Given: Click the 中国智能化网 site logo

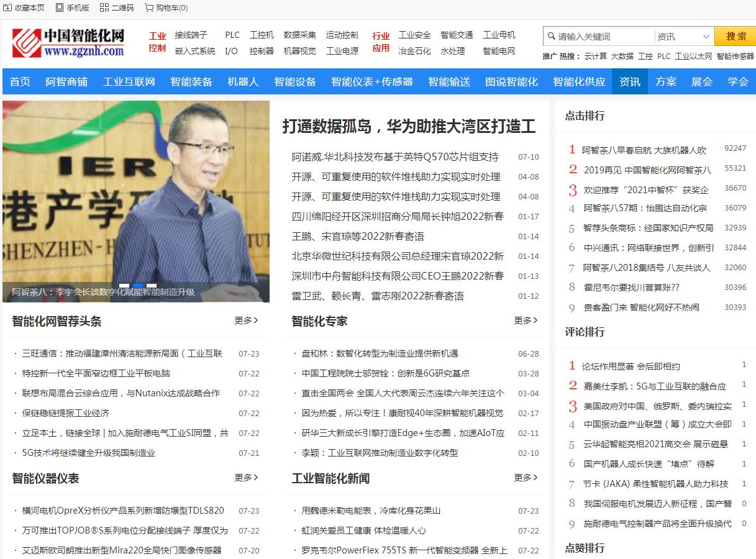Looking at the screenshot, I should point(68,43).
